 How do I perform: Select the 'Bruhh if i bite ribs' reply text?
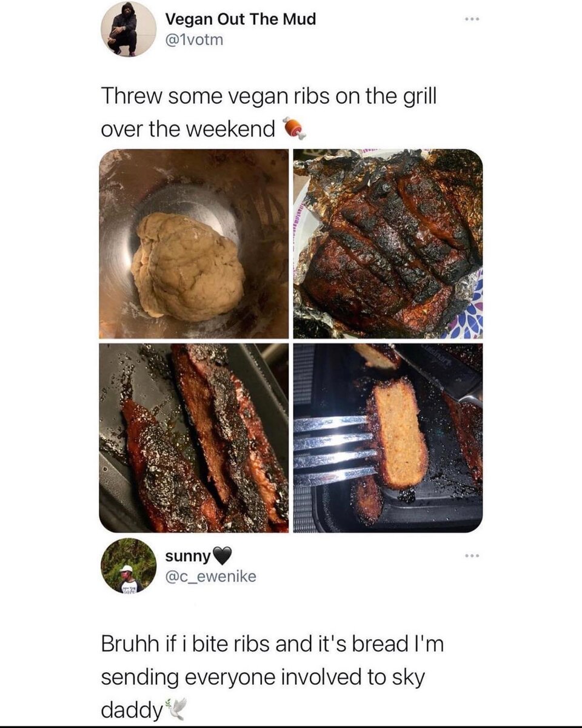272,676
